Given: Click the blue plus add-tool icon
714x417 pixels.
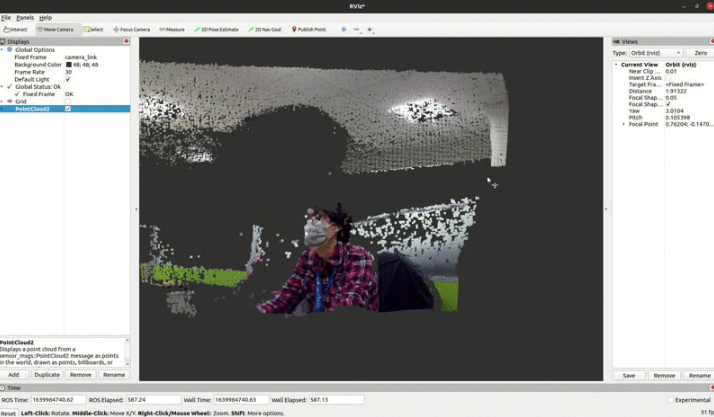Looking at the screenshot, I should click(343, 30).
